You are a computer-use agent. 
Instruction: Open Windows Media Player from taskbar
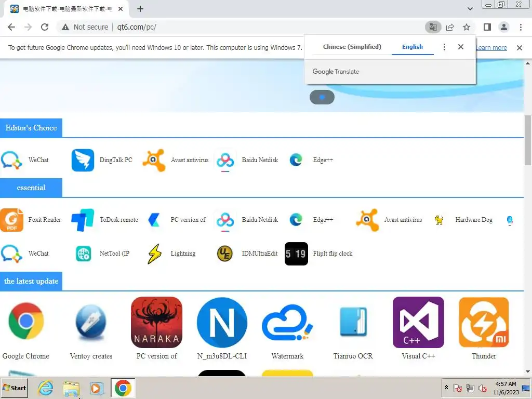coord(96,388)
